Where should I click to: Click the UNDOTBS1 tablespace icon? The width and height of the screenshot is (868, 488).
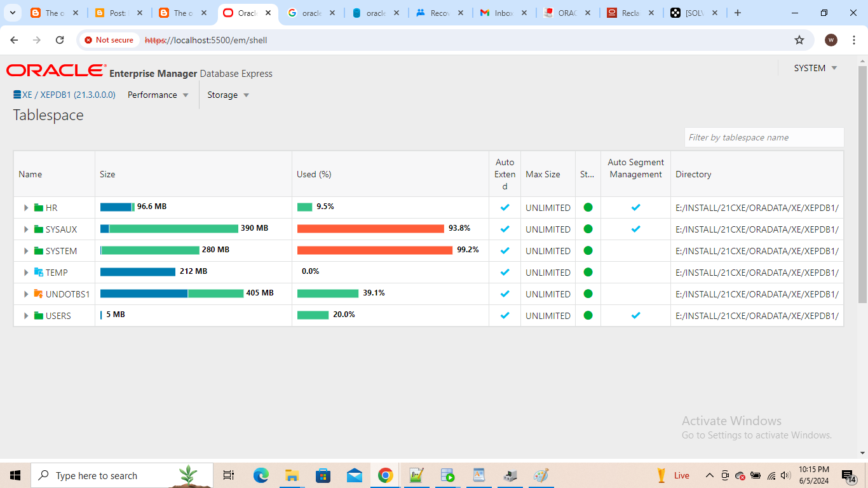tap(39, 294)
